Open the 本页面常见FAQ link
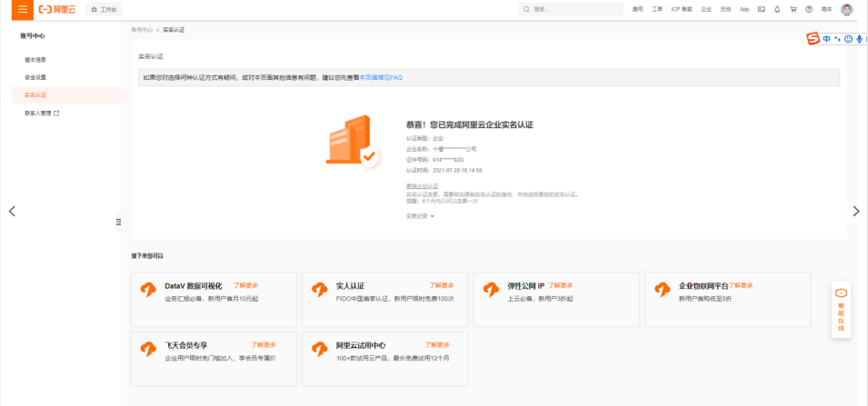Image resolution: width=868 pixels, height=406 pixels. tap(380, 78)
